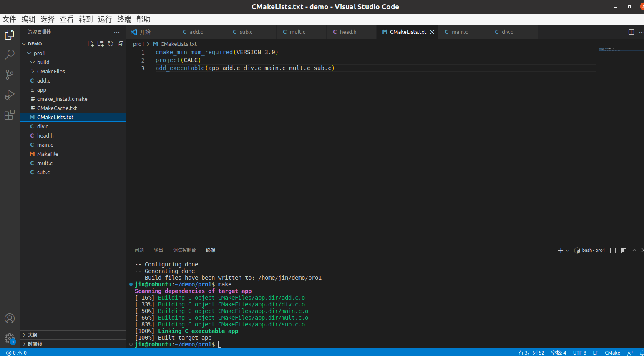Click the errors and warnings status indicator
This screenshot has width=644, height=356.
[x=16, y=353]
